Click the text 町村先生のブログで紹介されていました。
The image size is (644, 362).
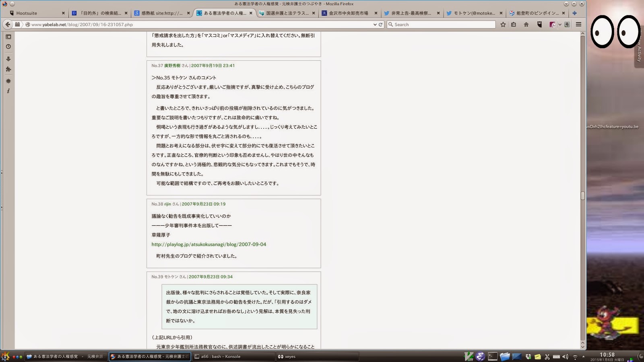[197, 256]
